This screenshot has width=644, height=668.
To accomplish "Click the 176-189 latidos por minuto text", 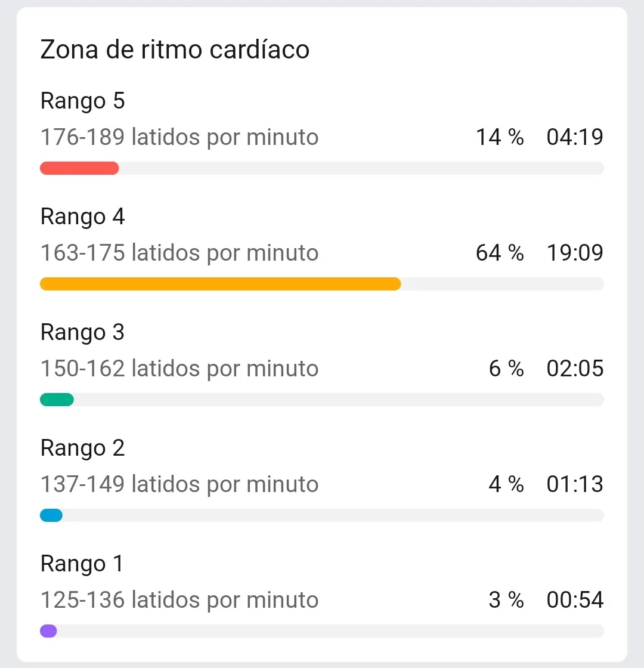I will pos(179,137).
